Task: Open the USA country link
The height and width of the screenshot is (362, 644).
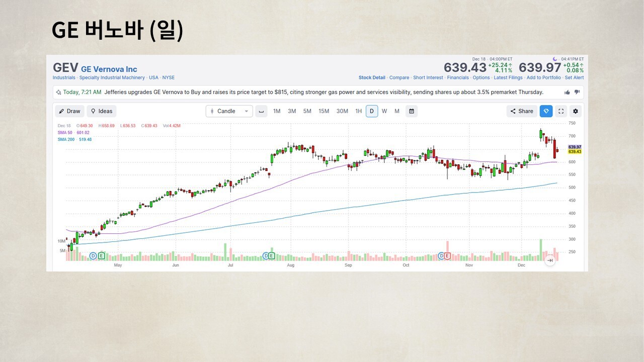Action: [153, 78]
